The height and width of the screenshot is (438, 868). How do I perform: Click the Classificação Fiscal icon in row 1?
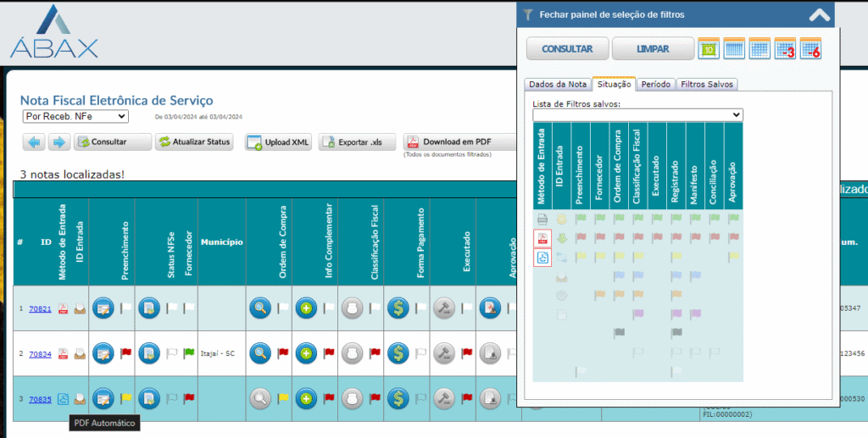click(353, 308)
